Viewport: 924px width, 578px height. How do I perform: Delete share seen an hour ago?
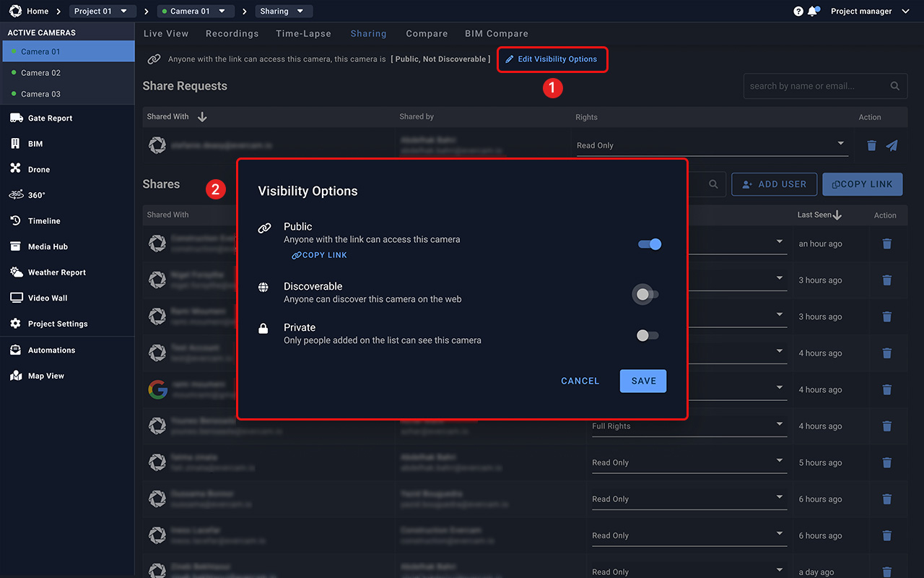[x=887, y=243]
